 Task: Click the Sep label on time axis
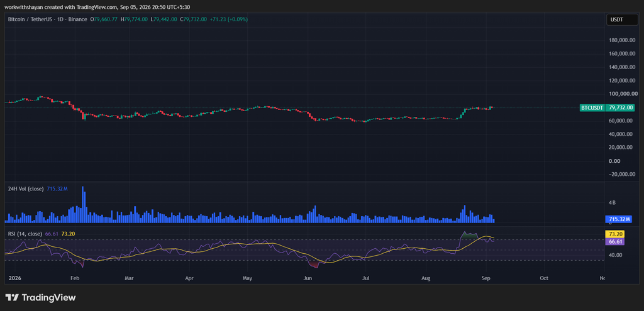(x=486, y=278)
